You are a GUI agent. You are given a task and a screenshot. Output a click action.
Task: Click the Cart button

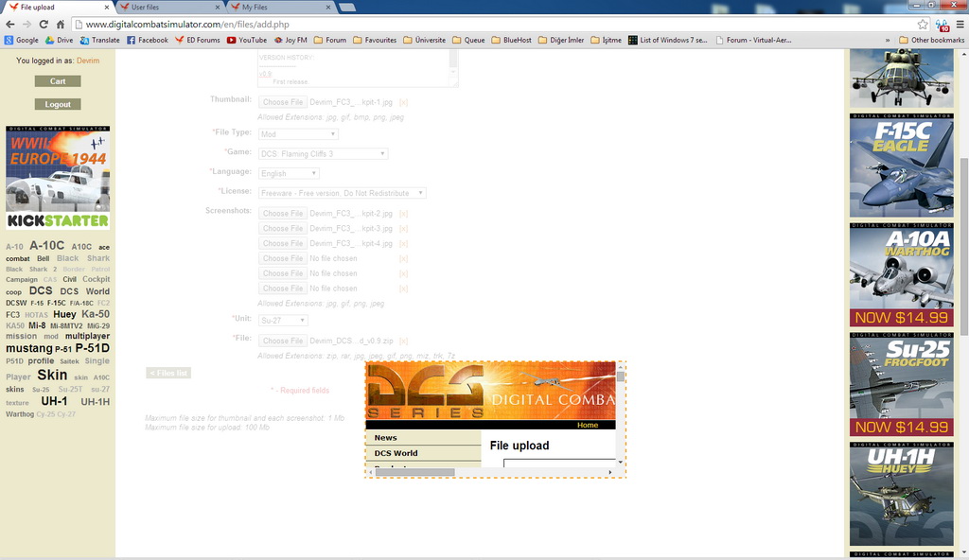pyautogui.click(x=58, y=81)
